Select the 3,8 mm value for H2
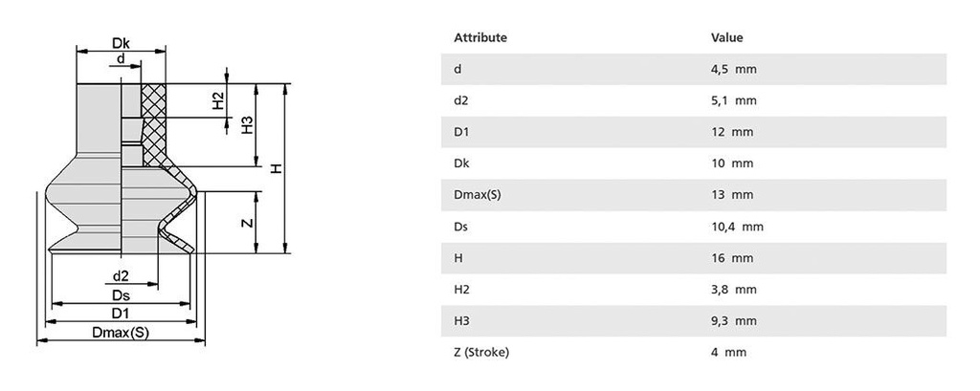 (x=728, y=290)
